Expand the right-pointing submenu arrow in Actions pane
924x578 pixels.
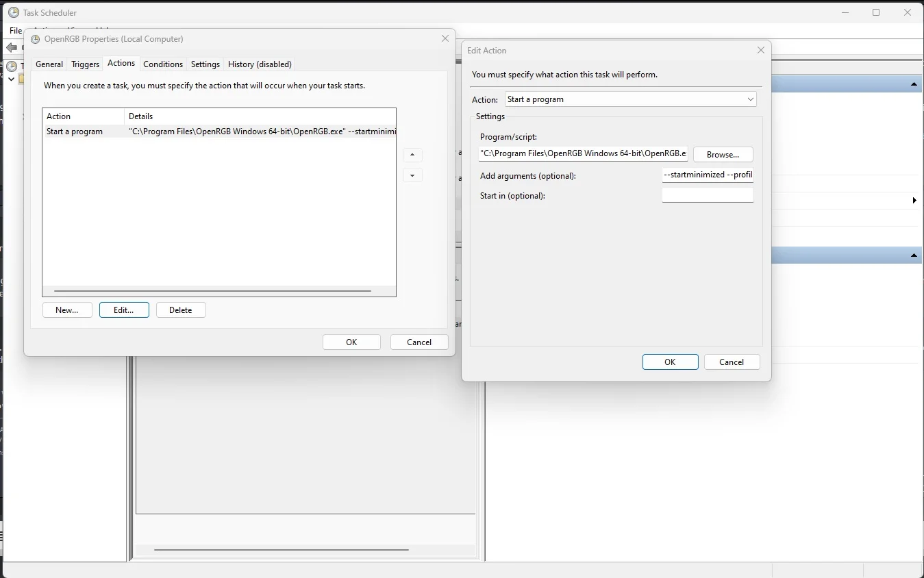tap(914, 201)
